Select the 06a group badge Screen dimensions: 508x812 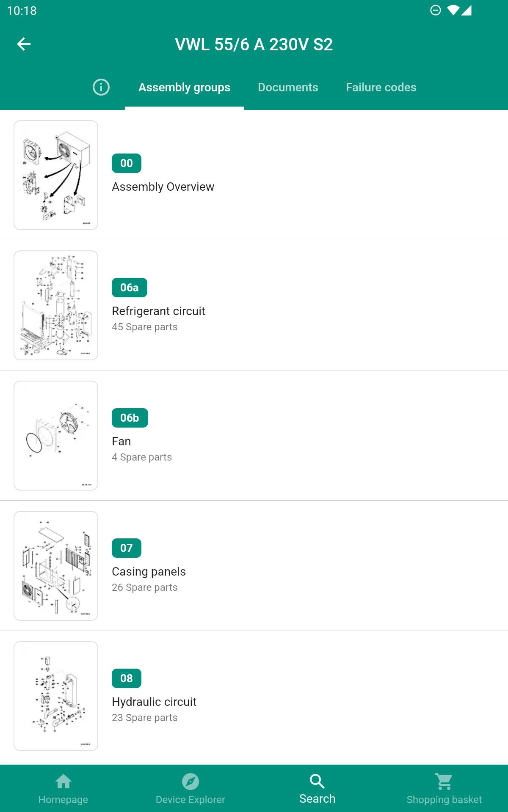click(130, 288)
